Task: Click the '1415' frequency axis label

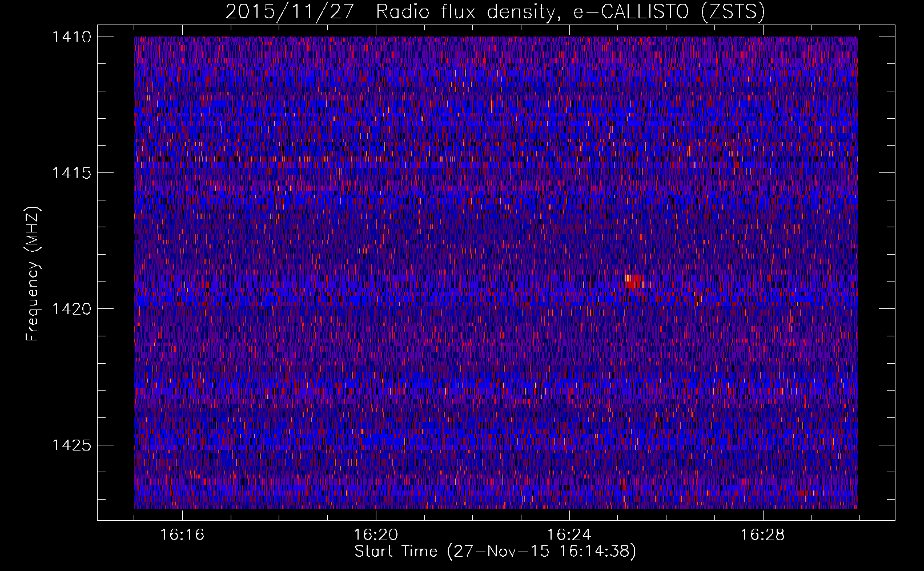Action: click(x=71, y=173)
